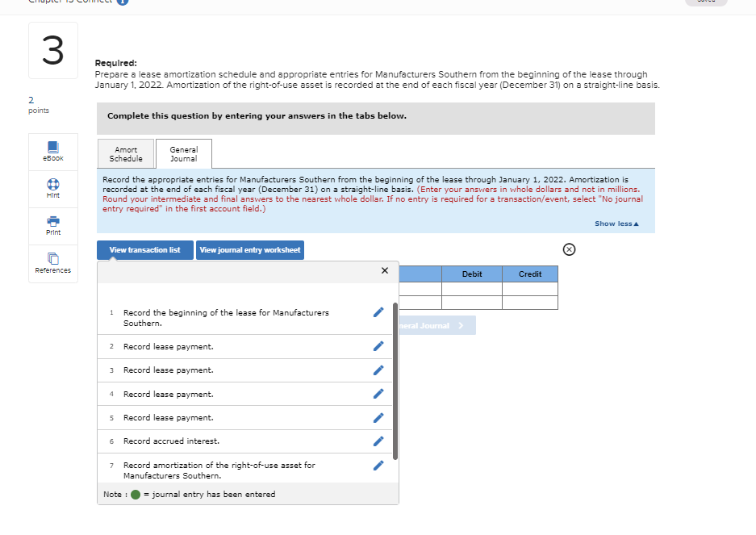Open the eBook resource
The width and height of the screenshot is (756, 535).
click(52, 151)
